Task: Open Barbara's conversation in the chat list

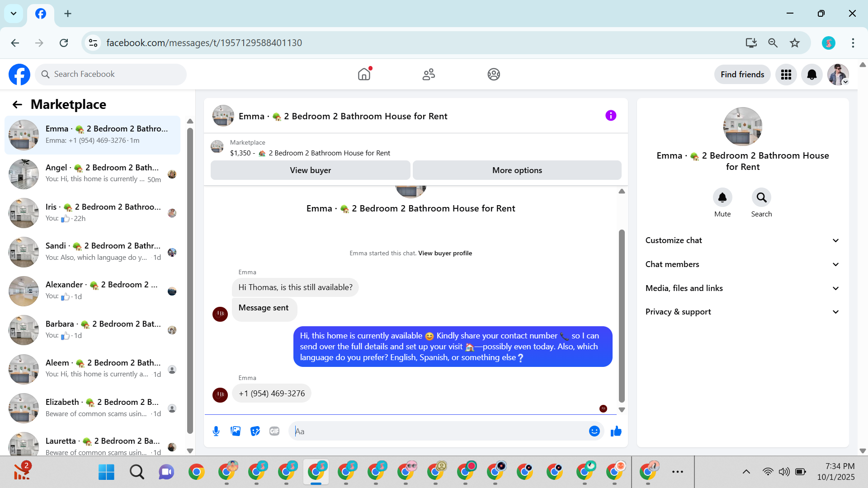Action: coord(92,330)
